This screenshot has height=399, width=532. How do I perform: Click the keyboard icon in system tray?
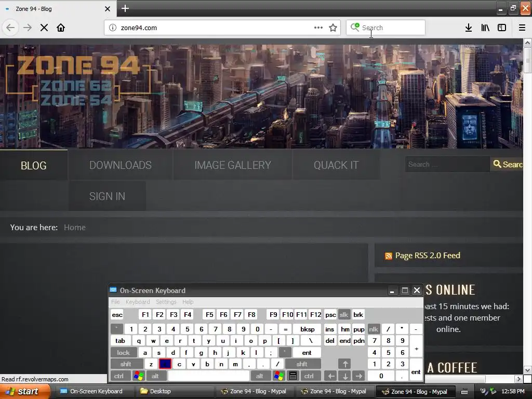[464, 392]
